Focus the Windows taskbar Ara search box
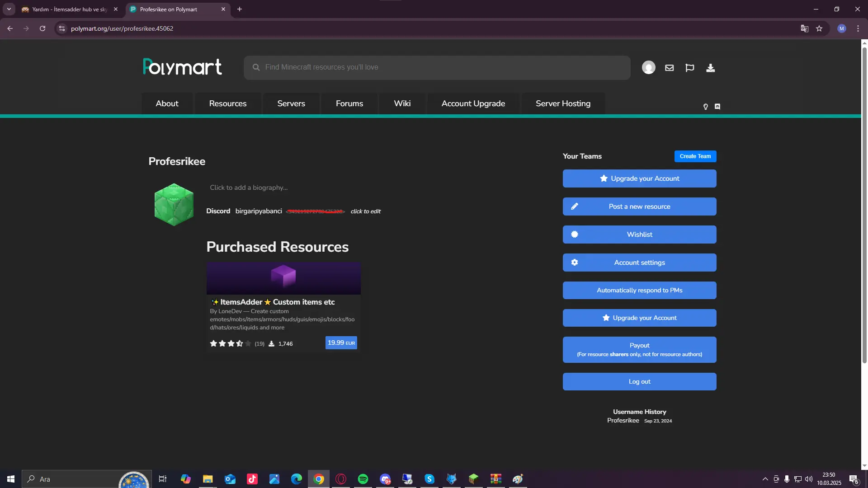 click(x=86, y=479)
